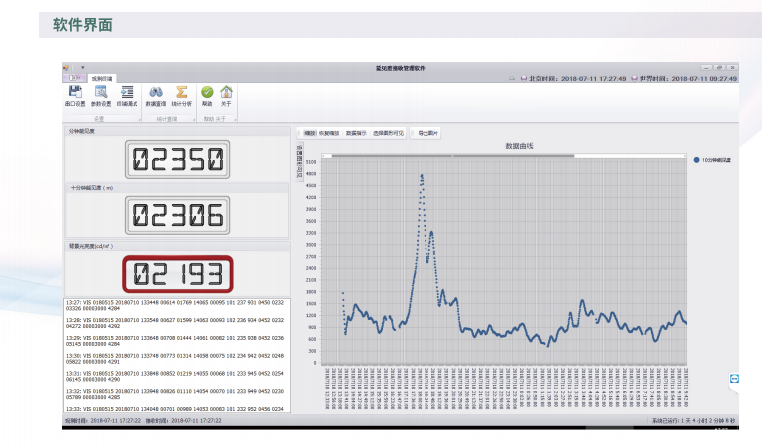Click the peak data point on the curve
Screen dimensions: 762x447
pyautogui.click(x=422, y=175)
